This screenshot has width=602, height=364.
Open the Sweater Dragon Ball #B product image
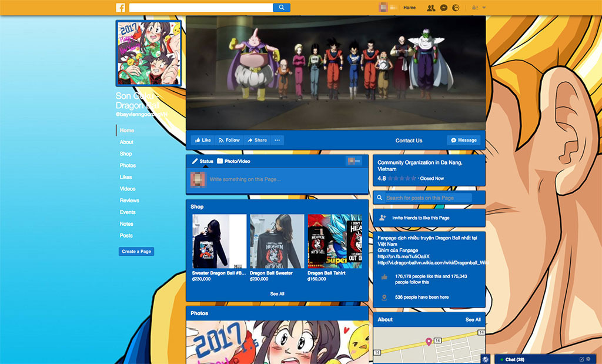[x=219, y=241]
